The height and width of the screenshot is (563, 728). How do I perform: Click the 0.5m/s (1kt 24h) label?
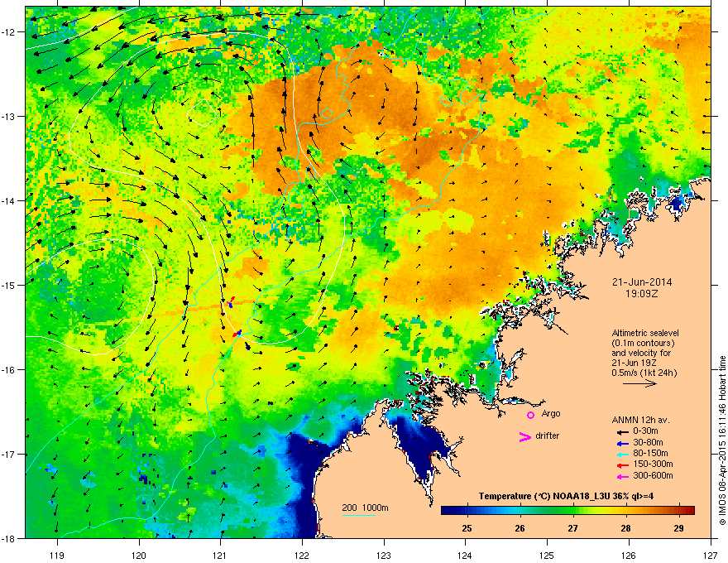(x=644, y=373)
